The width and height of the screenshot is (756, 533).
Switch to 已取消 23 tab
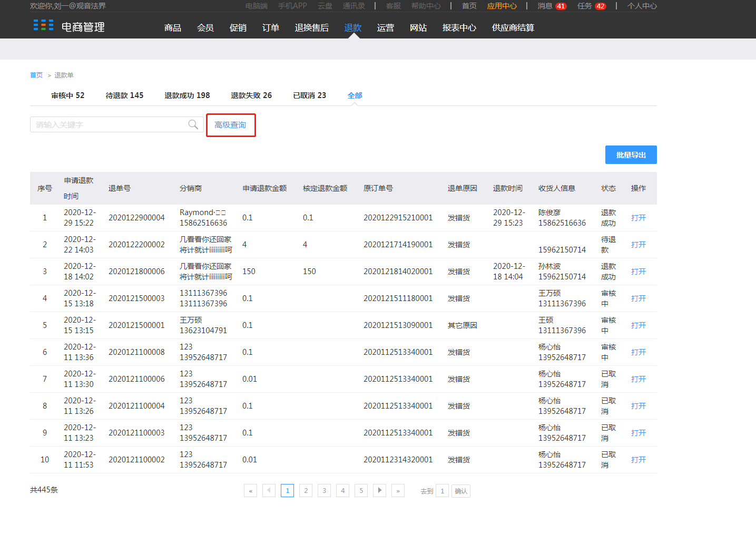(310, 95)
